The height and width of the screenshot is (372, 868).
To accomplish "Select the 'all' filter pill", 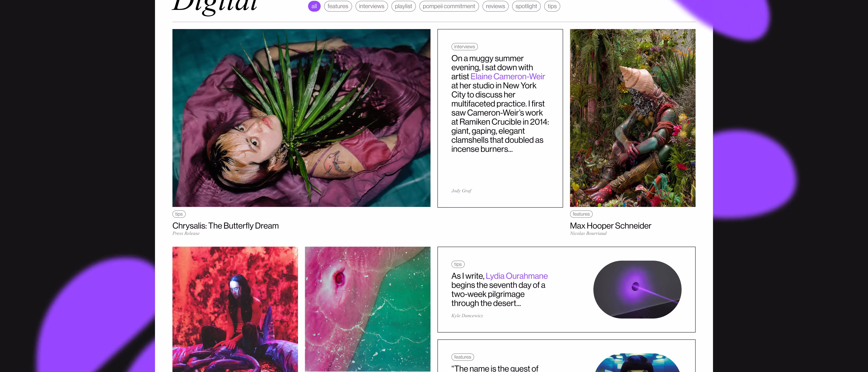I will [x=314, y=6].
